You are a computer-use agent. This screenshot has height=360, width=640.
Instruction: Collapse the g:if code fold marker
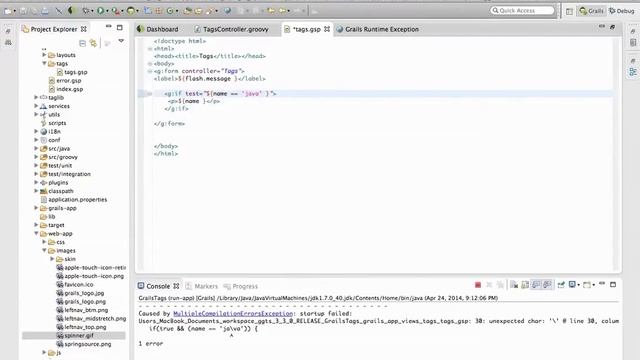(x=150, y=94)
